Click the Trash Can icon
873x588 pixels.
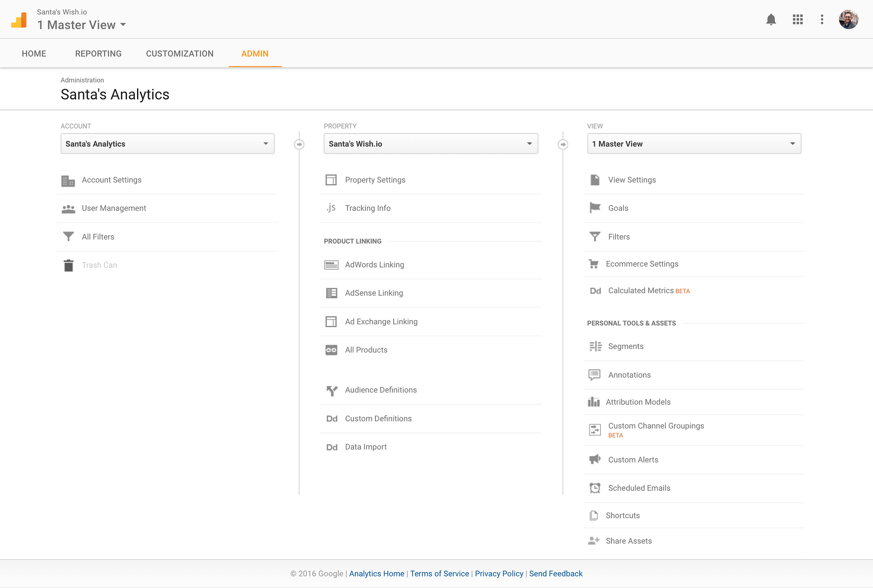pyautogui.click(x=68, y=265)
